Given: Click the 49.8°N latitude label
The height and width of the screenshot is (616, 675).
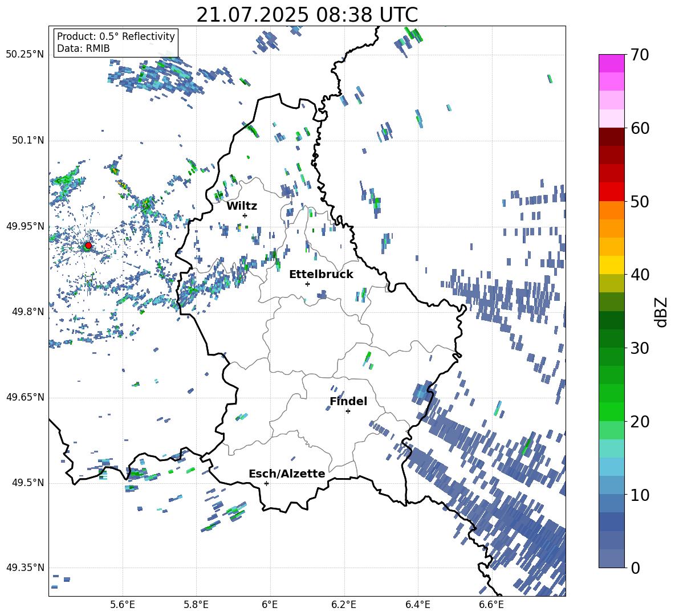Looking at the screenshot, I should 27,312.
